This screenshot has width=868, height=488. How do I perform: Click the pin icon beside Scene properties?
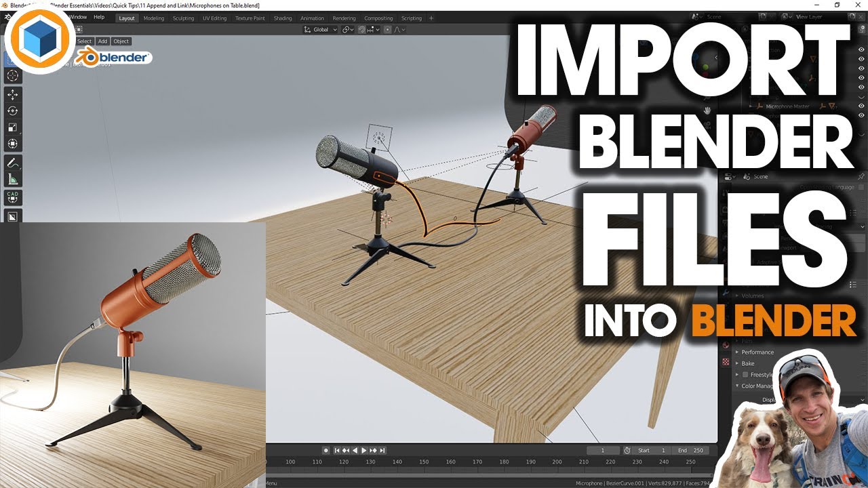coord(863,177)
